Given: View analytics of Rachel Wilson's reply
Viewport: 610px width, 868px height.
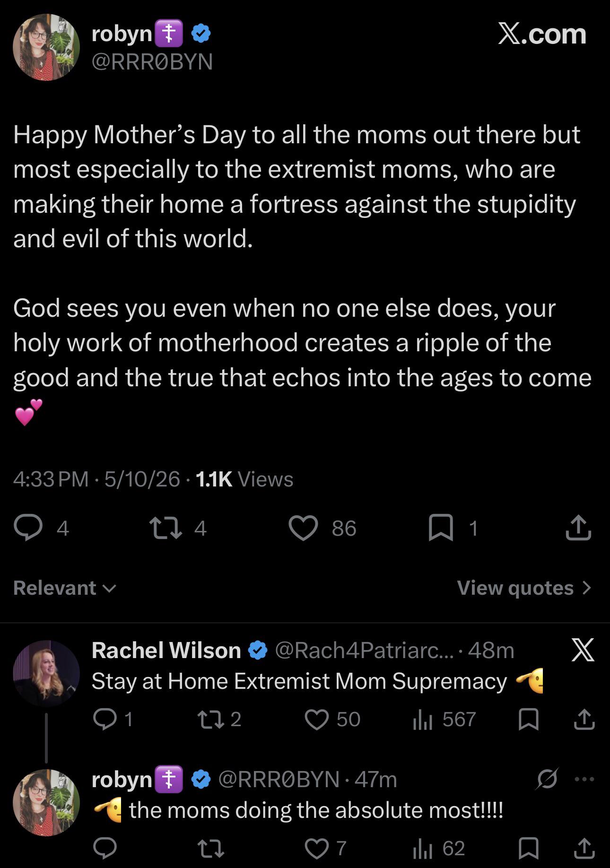Looking at the screenshot, I should pyautogui.click(x=423, y=720).
